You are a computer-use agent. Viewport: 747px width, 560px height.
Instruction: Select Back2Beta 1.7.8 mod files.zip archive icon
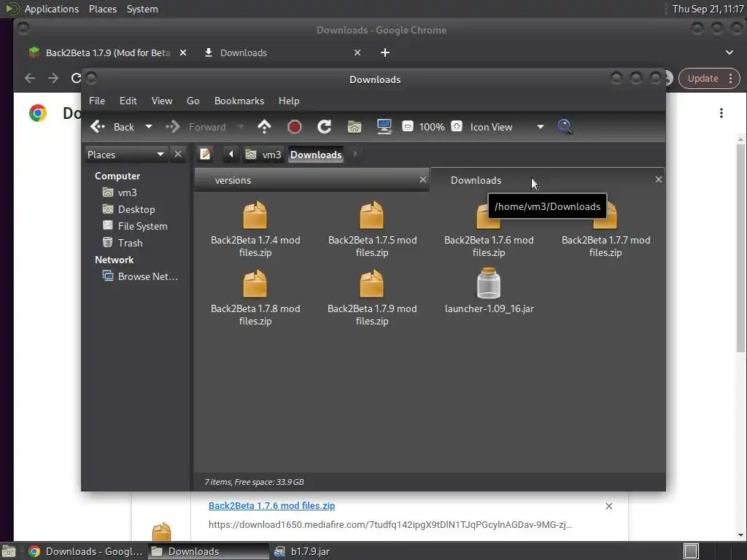point(255,284)
